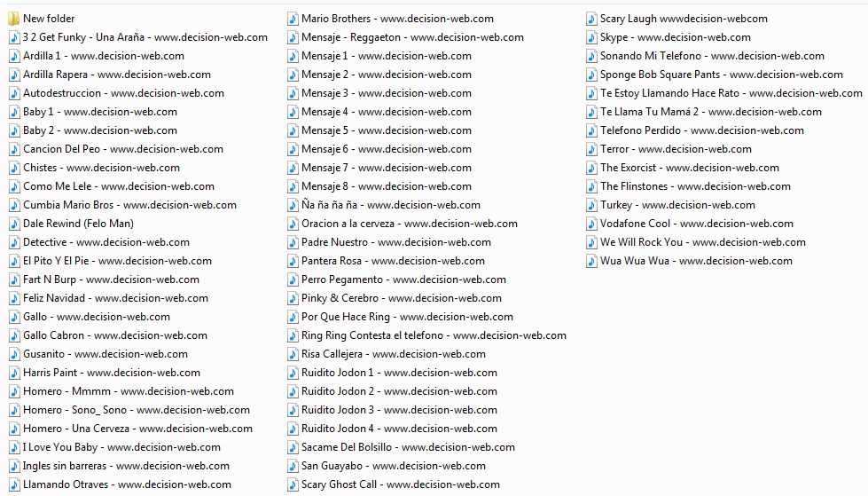
Task: Select the Scary Ghost Call file
Action: 401,484
